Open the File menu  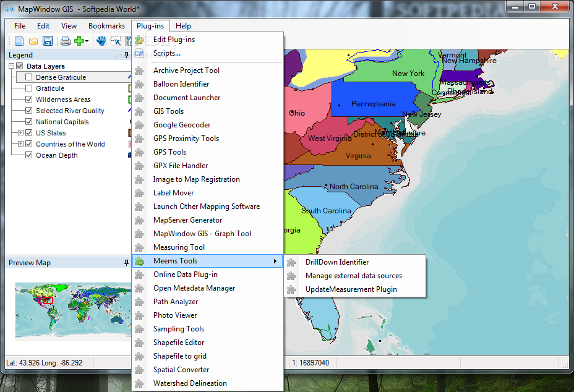[20, 26]
